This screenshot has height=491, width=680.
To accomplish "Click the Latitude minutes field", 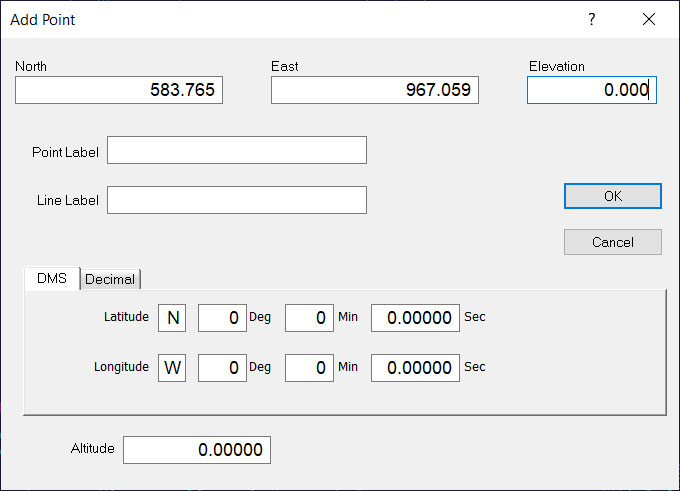I will [x=309, y=318].
